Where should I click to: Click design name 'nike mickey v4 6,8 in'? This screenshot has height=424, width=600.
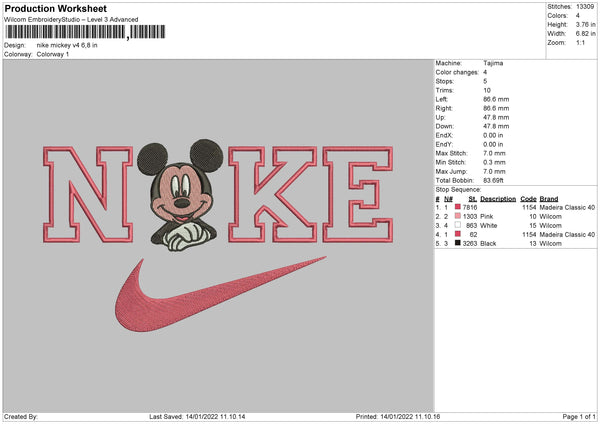pos(67,45)
